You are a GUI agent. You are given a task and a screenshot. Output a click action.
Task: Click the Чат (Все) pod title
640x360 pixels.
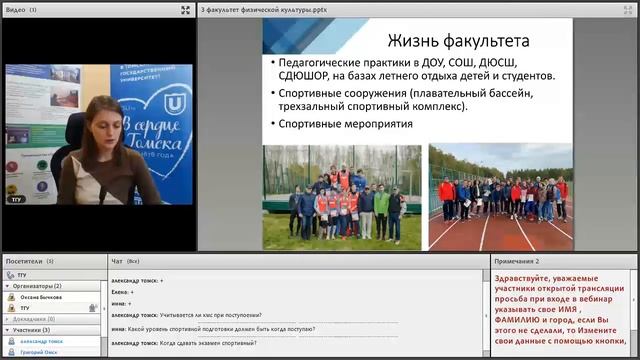tap(125, 261)
